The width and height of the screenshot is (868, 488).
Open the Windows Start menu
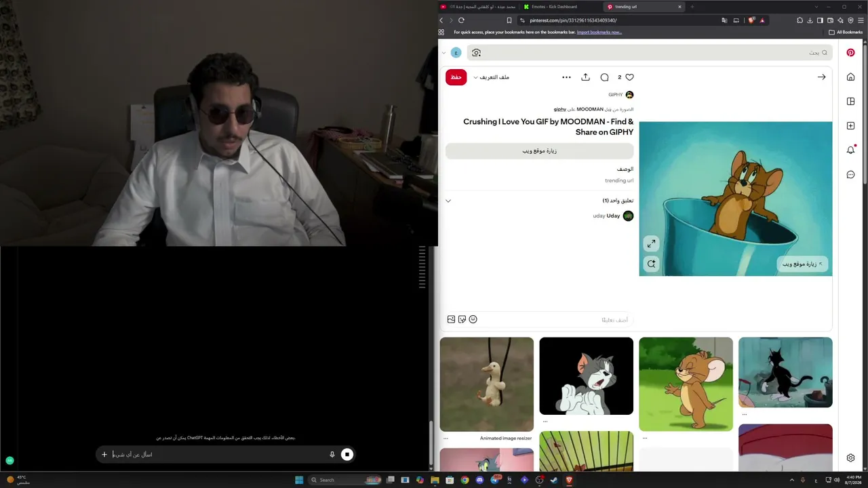[299, 480]
